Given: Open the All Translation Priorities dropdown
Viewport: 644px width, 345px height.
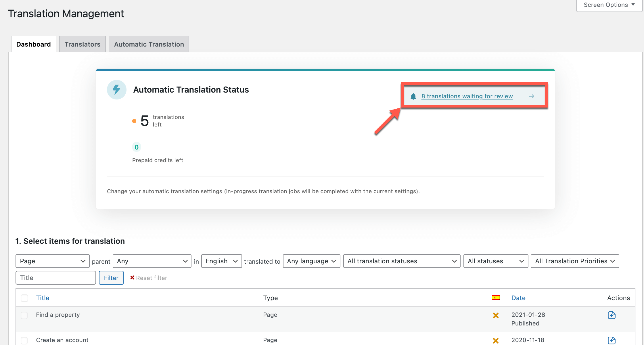Looking at the screenshot, I should [x=575, y=261].
